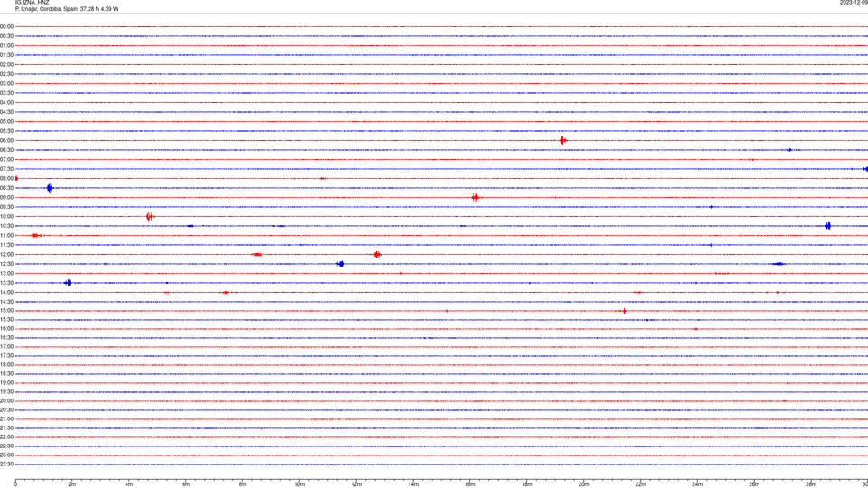Click the 28m tick label on the time axis

point(811,484)
